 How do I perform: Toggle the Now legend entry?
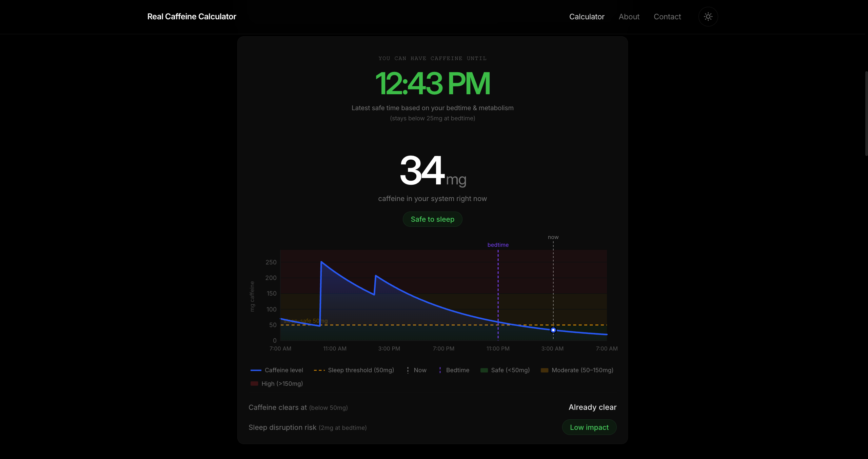pyautogui.click(x=417, y=370)
